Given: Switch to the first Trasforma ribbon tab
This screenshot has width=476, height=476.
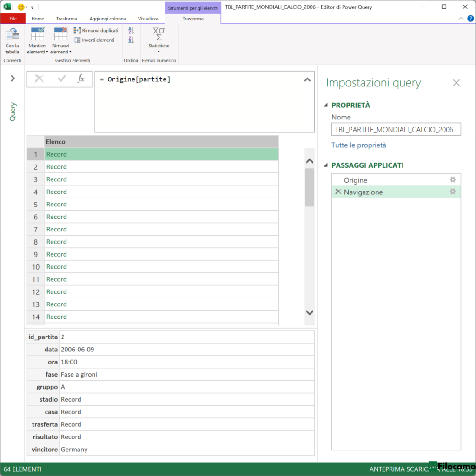Looking at the screenshot, I should pos(66,19).
